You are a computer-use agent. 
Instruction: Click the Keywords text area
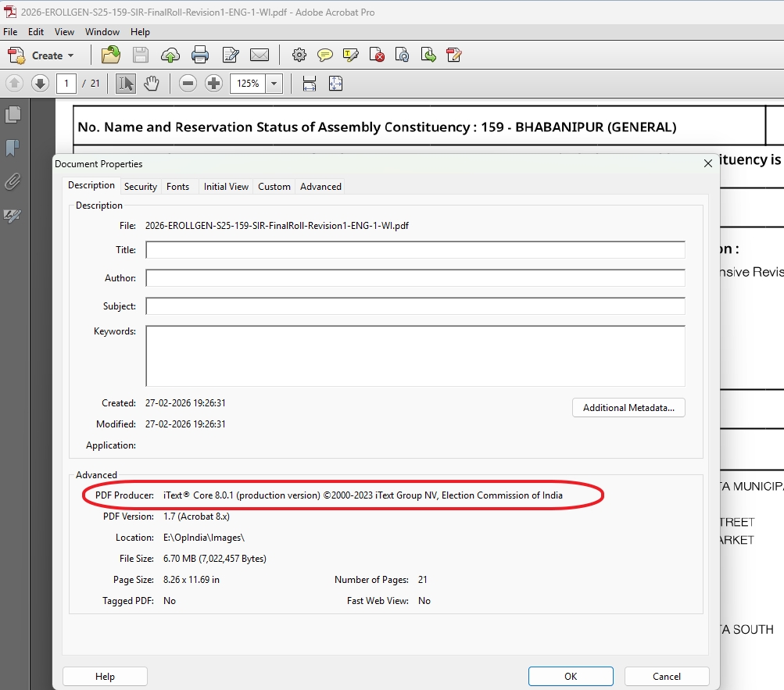[x=415, y=356]
